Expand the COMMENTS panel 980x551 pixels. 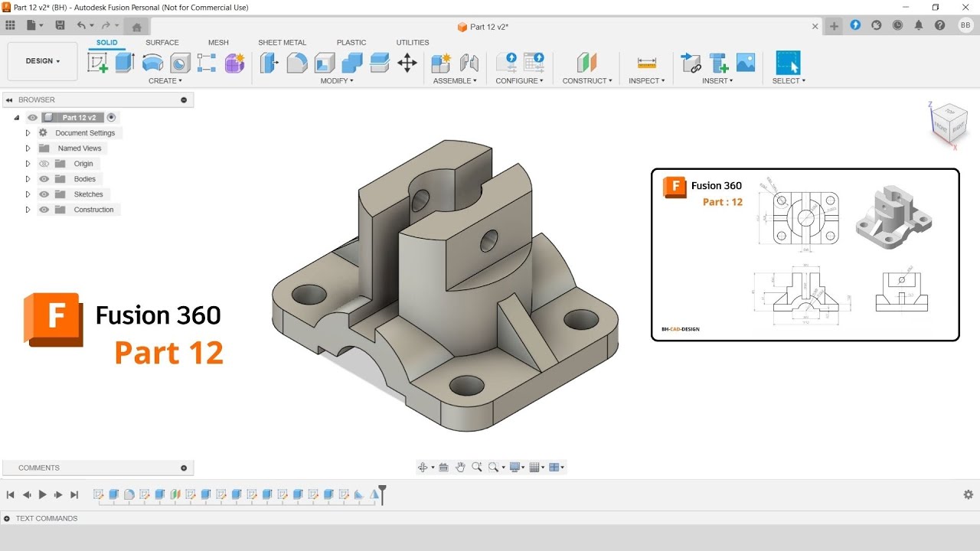click(184, 468)
